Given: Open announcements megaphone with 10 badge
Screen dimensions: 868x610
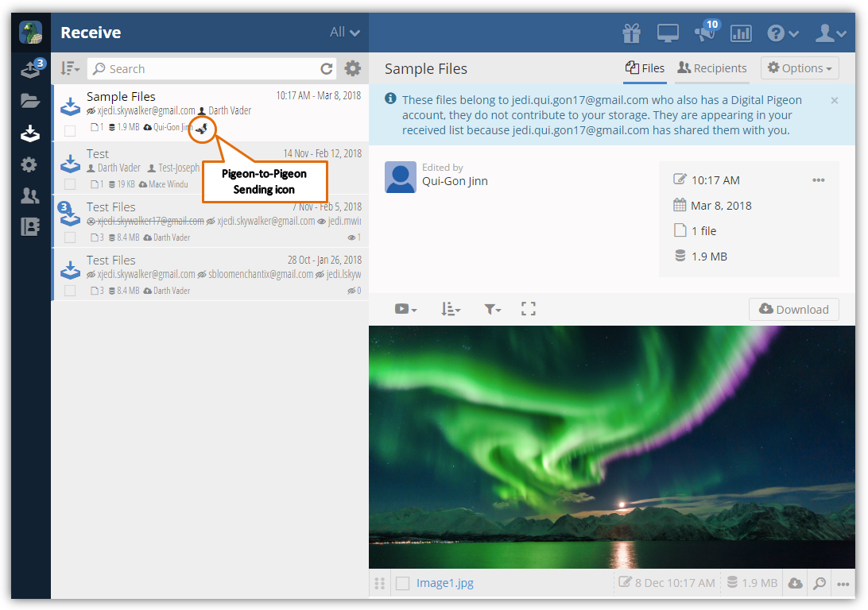Looking at the screenshot, I should click(x=704, y=33).
